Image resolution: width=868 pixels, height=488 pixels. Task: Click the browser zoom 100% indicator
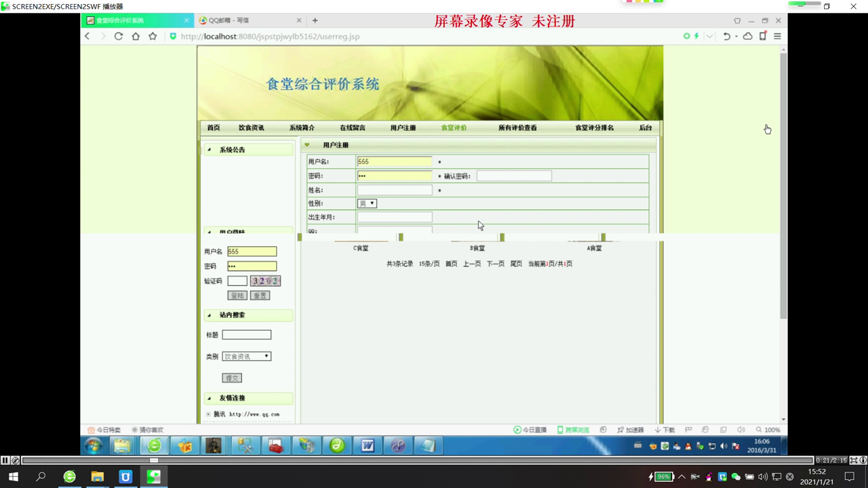coord(768,430)
